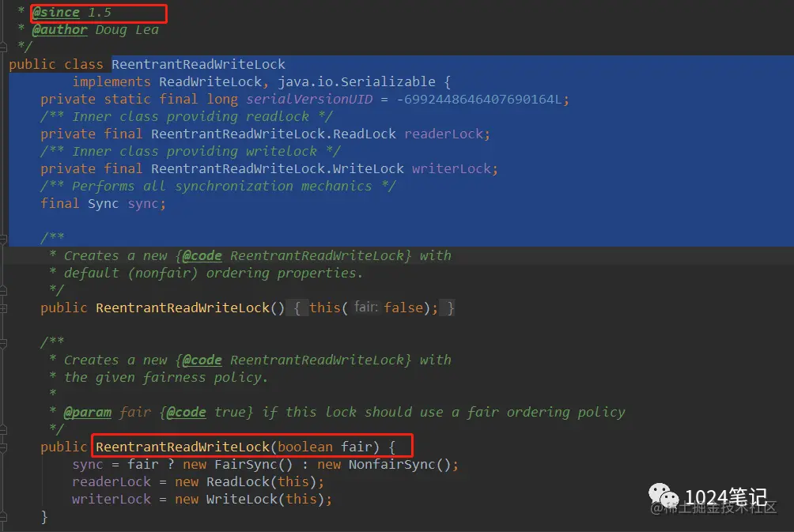Image resolution: width=794 pixels, height=532 pixels.
Task: Click 'WriteLock(this)' in writerLock assignment
Action: [266, 499]
